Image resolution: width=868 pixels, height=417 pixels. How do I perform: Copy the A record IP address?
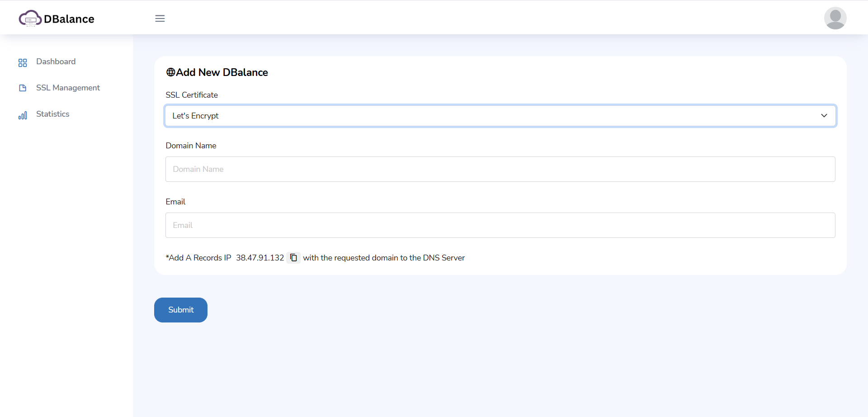pyautogui.click(x=293, y=258)
